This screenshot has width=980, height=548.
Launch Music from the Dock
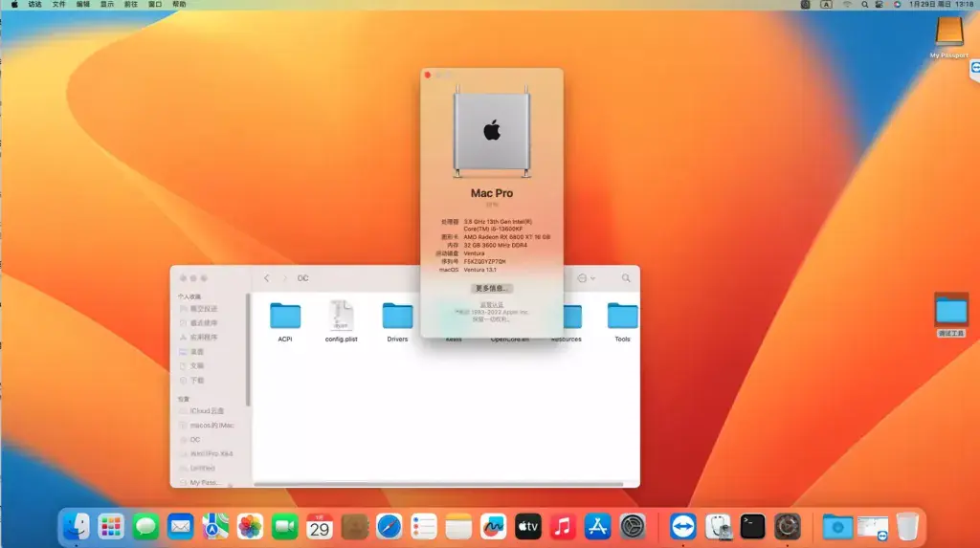[x=563, y=526]
